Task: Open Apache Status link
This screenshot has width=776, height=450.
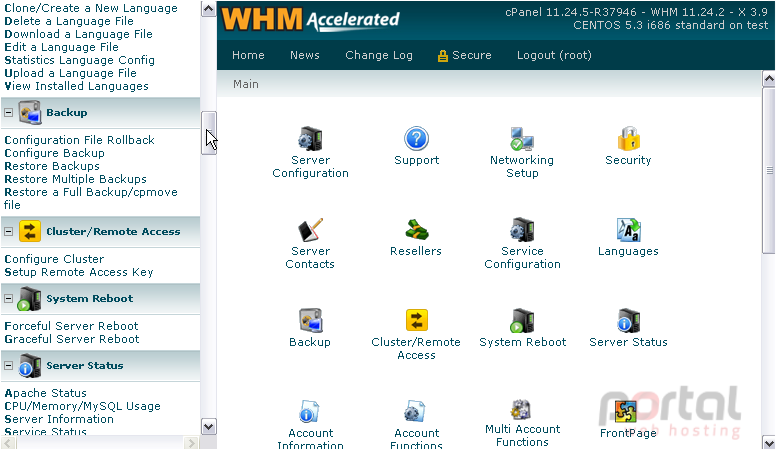Action: coord(46,393)
